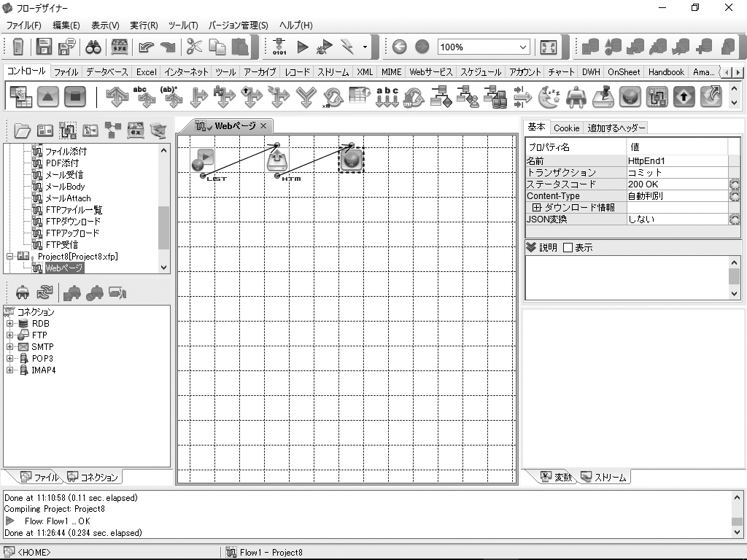747x560 pixels.
Task: Click the sys settings icon in toolbar
Action: (119, 47)
